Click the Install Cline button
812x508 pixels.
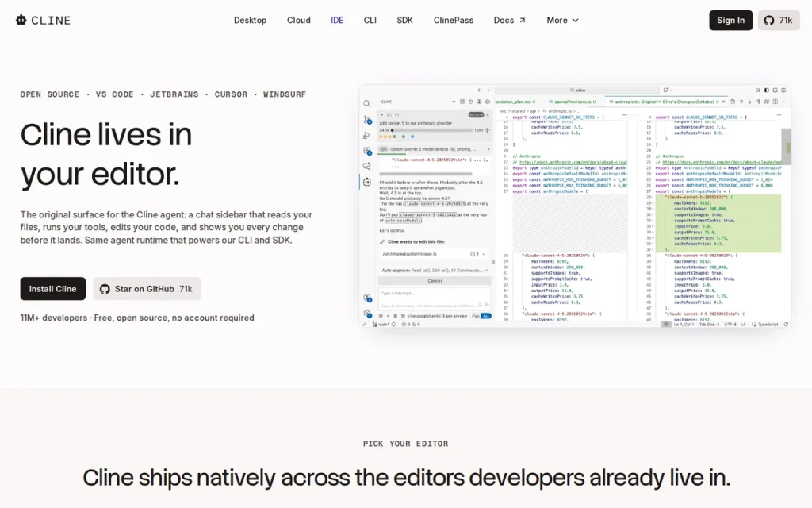point(53,289)
